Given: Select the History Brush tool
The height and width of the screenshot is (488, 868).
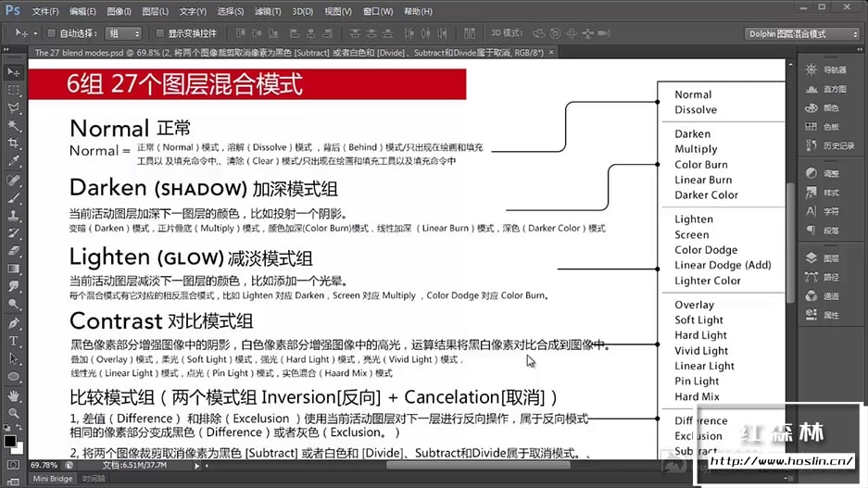Looking at the screenshot, I should click(x=13, y=233).
